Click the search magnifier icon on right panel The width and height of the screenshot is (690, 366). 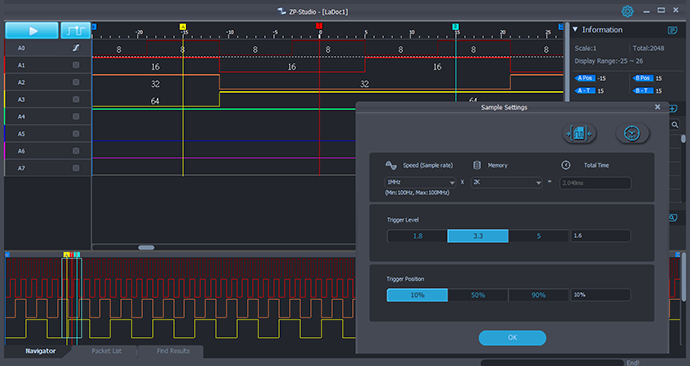point(675,125)
